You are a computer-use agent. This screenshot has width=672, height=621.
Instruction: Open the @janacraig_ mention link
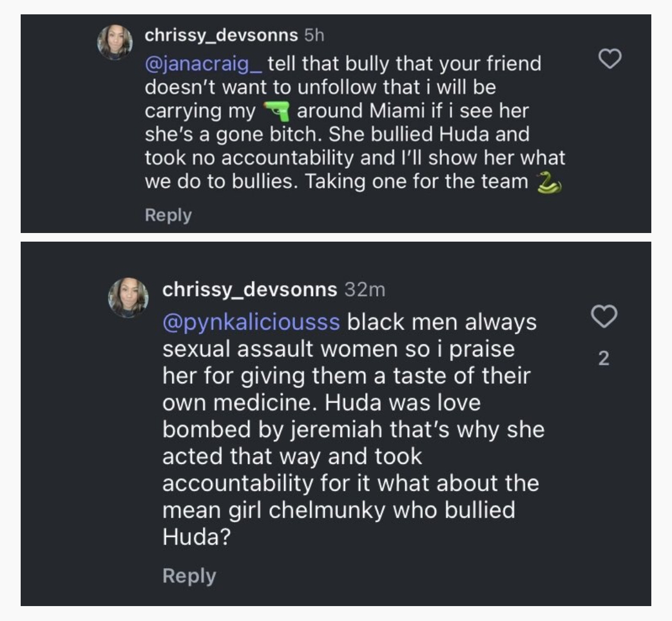point(203,64)
